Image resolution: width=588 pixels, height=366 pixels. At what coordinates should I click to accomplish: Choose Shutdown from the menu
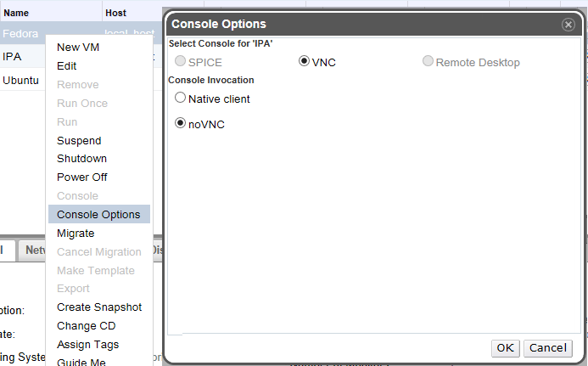(81, 159)
